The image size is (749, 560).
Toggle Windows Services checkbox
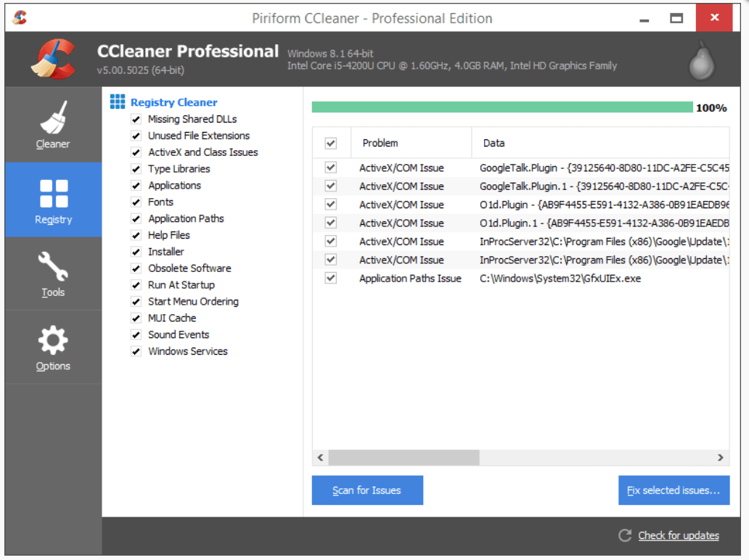(x=136, y=351)
